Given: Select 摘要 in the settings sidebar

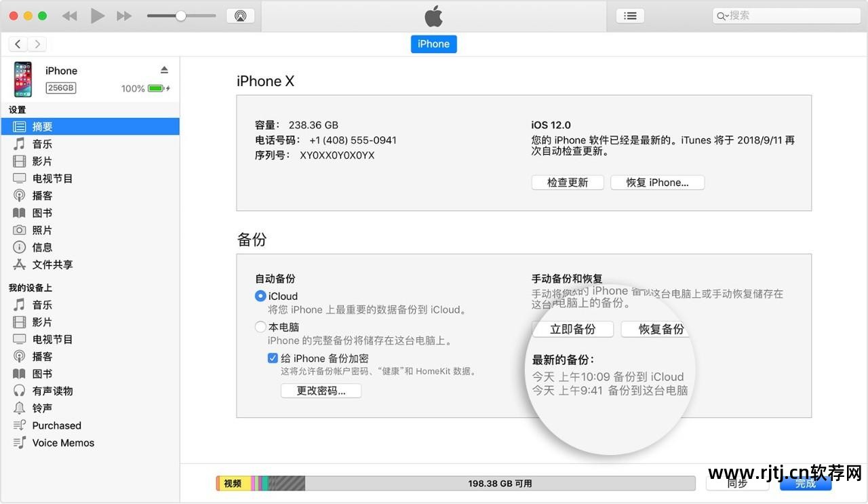Looking at the screenshot, I should [90, 126].
